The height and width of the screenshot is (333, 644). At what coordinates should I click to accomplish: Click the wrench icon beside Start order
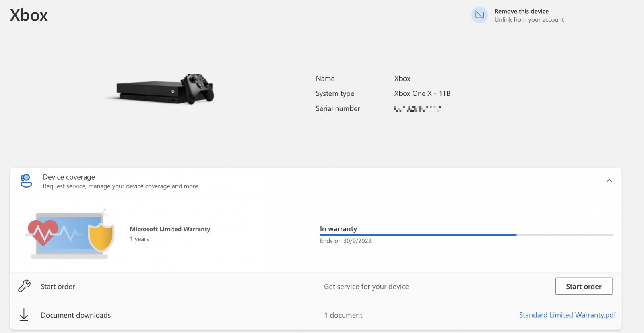click(x=24, y=286)
